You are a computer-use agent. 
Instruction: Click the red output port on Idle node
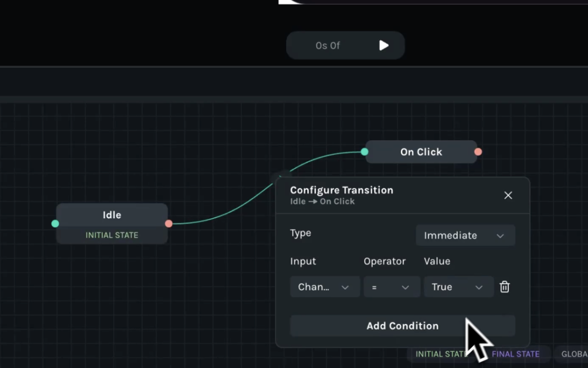(169, 224)
